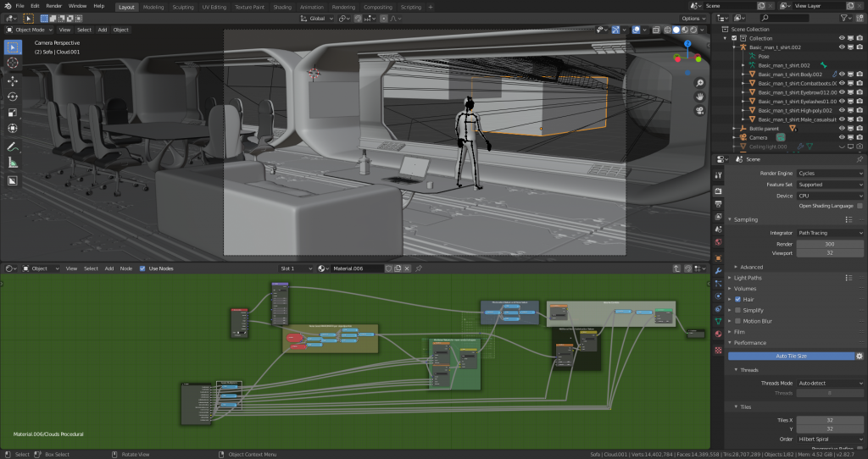Open the Output properties tab icon
The height and width of the screenshot is (459, 868).
tap(718, 204)
